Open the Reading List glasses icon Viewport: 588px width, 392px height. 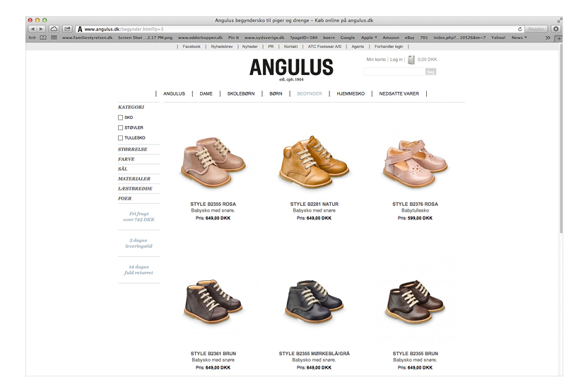pyautogui.click(x=33, y=38)
